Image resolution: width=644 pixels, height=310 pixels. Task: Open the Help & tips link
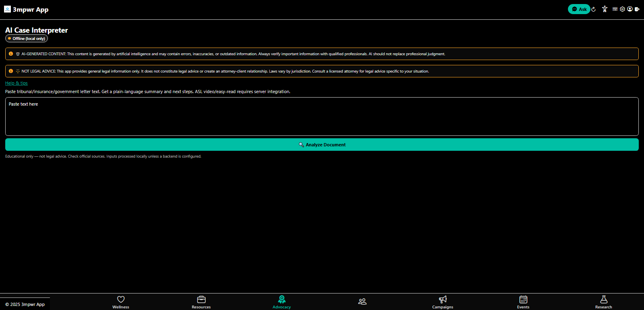click(17, 83)
